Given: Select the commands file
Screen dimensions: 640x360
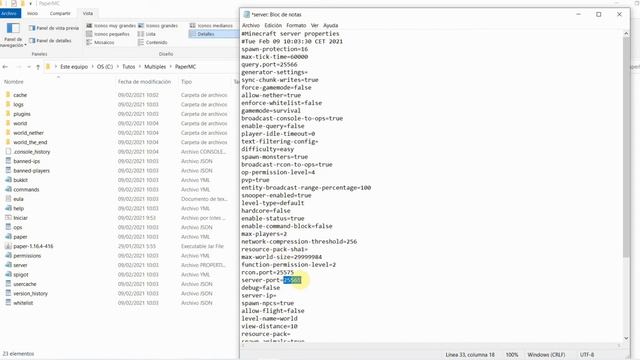Looking at the screenshot, I should (26, 189).
